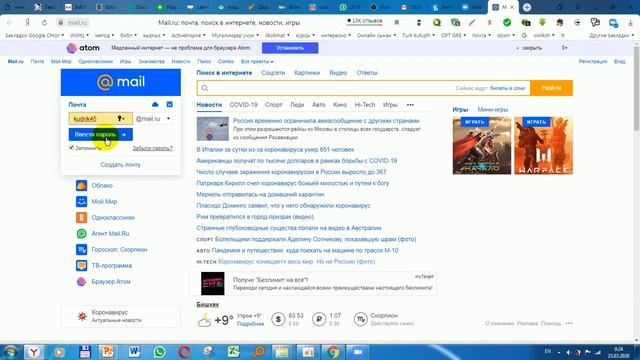The height and width of the screenshot is (360, 640).
Task: Open the Merkel quarantine news headline
Action: pyautogui.click(x=260, y=194)
